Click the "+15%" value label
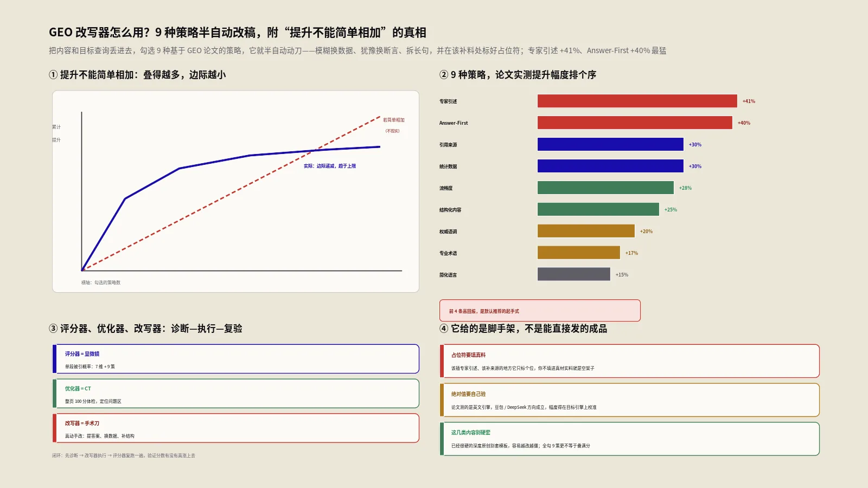The image size is (868, 488). pyautogui.click(x=622, y=275)
